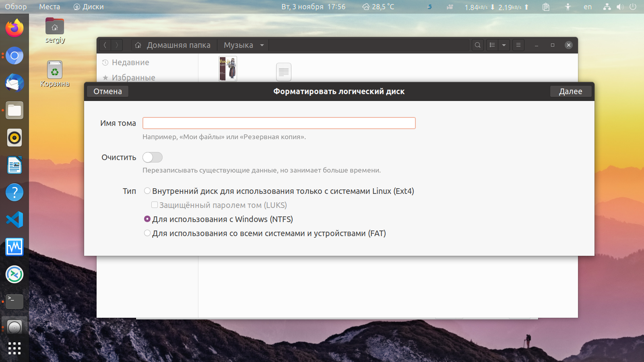Expand the Музыка path dropdown arrow
Viewport: 644px width, 362px height.
[262, 45]
